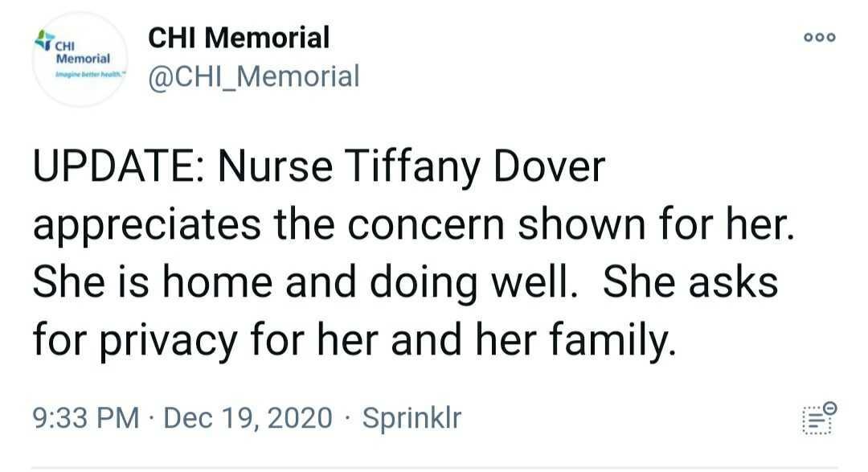This screenshot has height=472, width=868.
Task: Click the 'UPDATE:' word in the tweet
Action: point(119,166)
